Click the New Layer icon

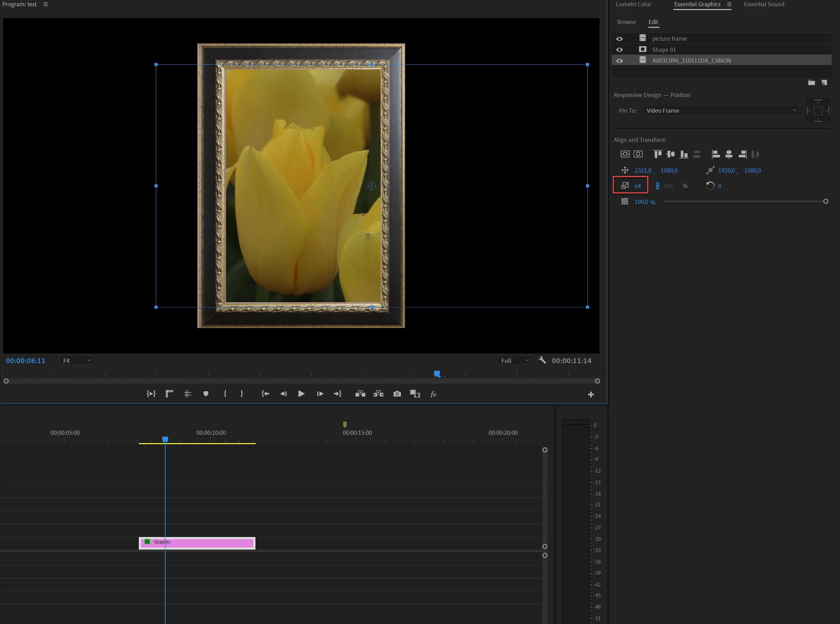tap(824, 82)
